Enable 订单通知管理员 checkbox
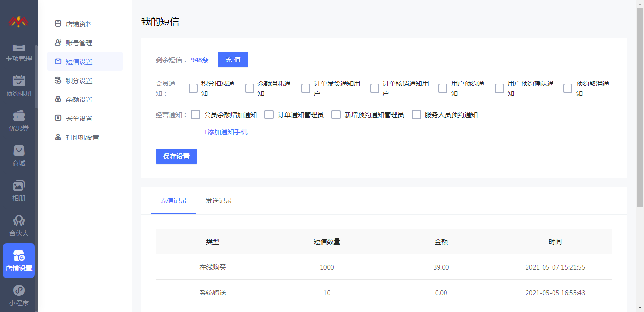644x312 pixels. [x=269, y=115]
